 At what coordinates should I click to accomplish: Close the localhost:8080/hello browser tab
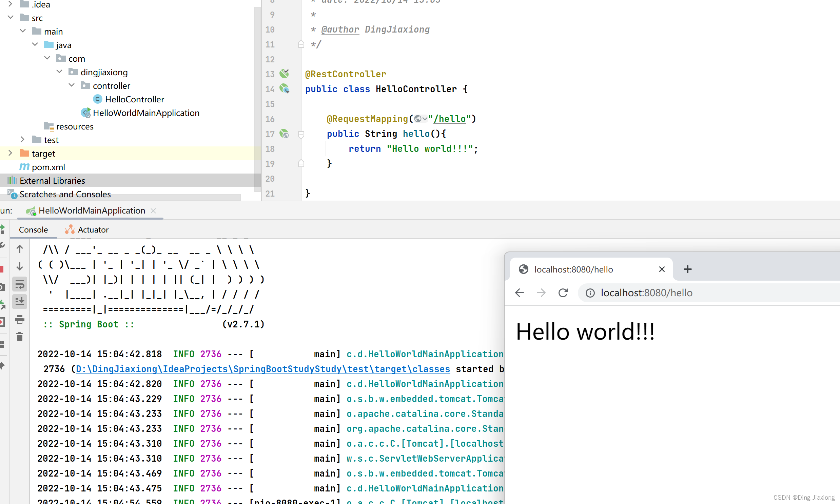pos(662,269)
